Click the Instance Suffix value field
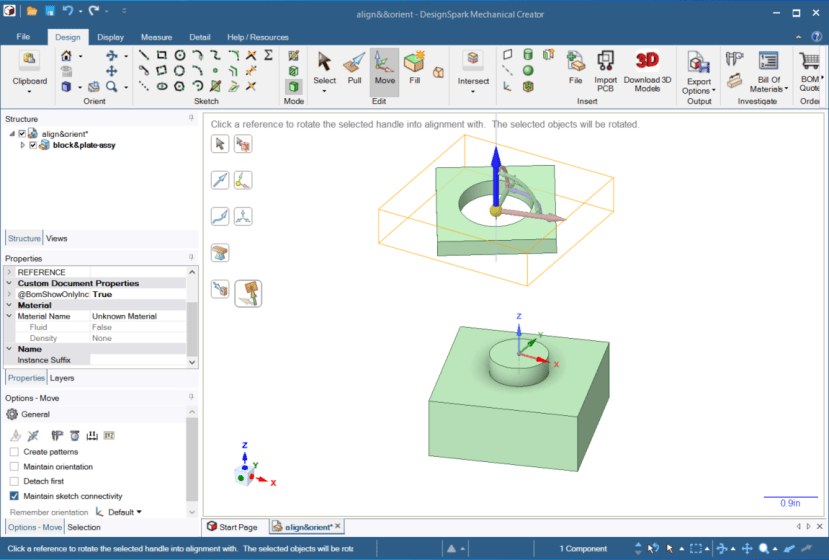This screenshot has height=560, width=829. [x=138, y=360]
